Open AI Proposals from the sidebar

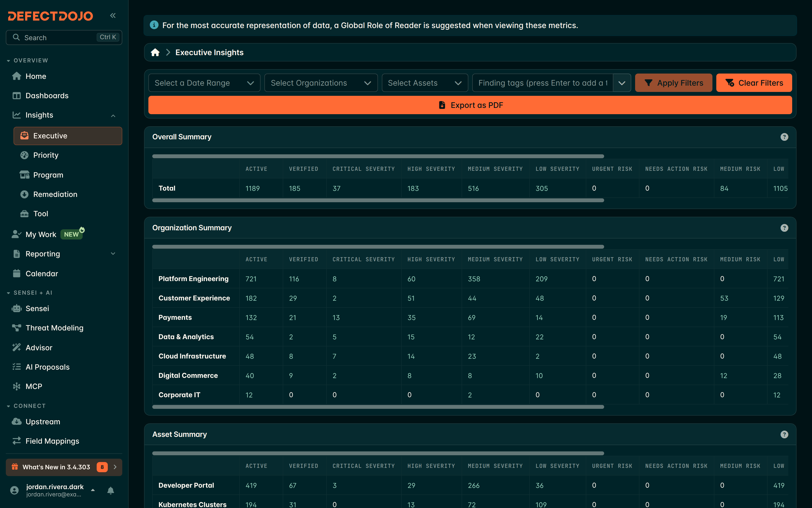(64, 367)
